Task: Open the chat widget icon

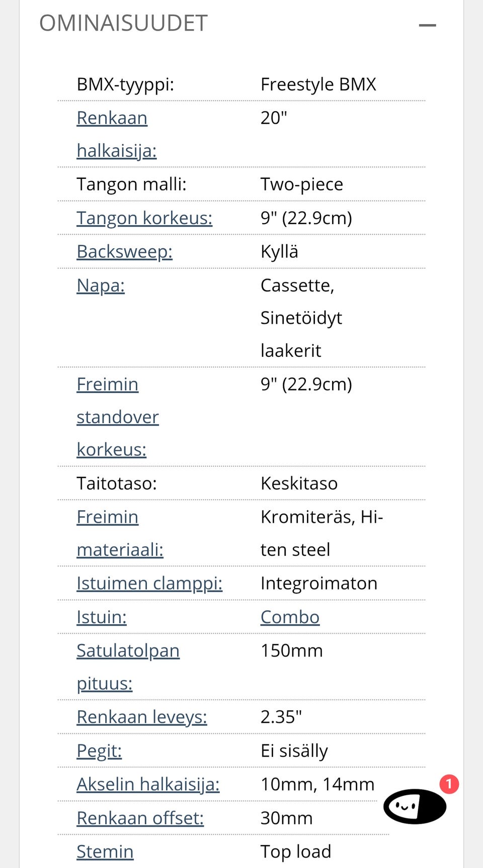Action: point(415,806)
